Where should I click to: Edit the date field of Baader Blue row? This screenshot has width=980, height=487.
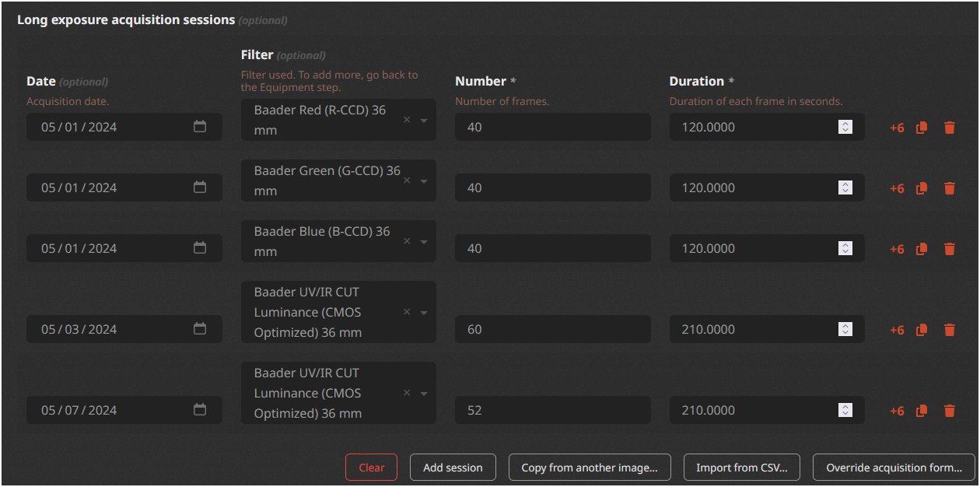click(124, 248)
